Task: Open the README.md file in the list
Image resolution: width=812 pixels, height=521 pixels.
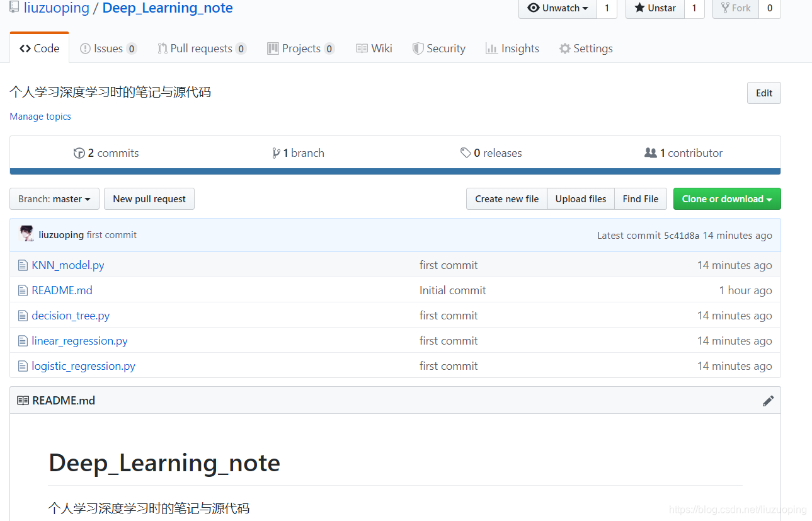Action: point(62,290)
